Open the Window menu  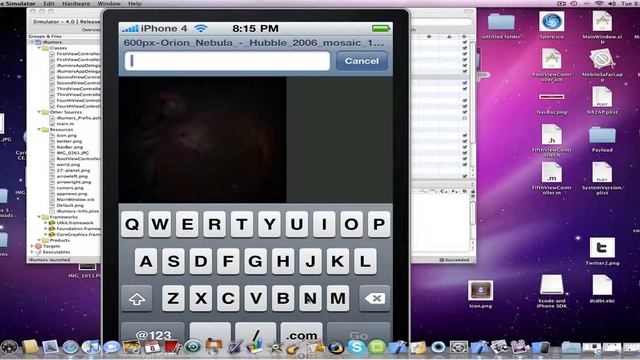point(109,3)
